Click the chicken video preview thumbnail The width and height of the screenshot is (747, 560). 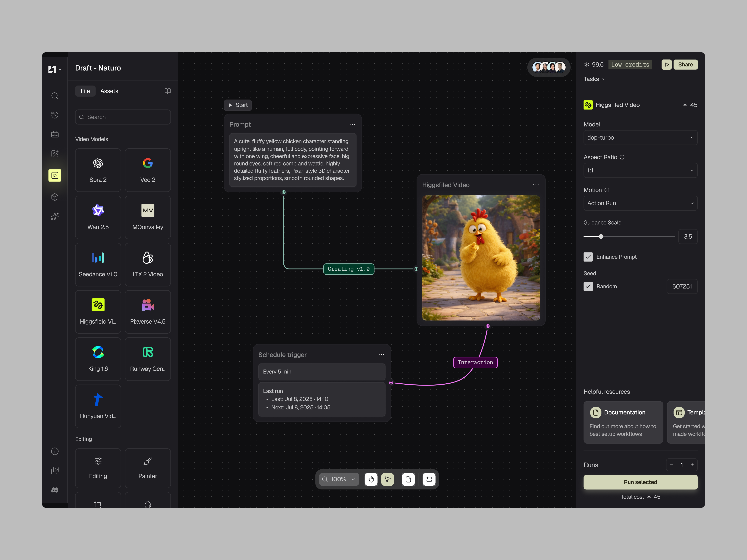pyautogui.click(x=481, y=258)
